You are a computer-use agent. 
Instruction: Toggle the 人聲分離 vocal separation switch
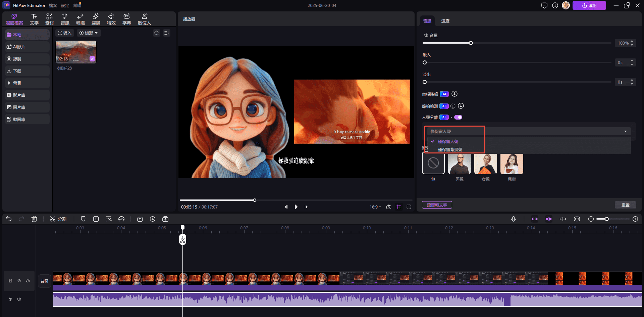click(458, 117)
